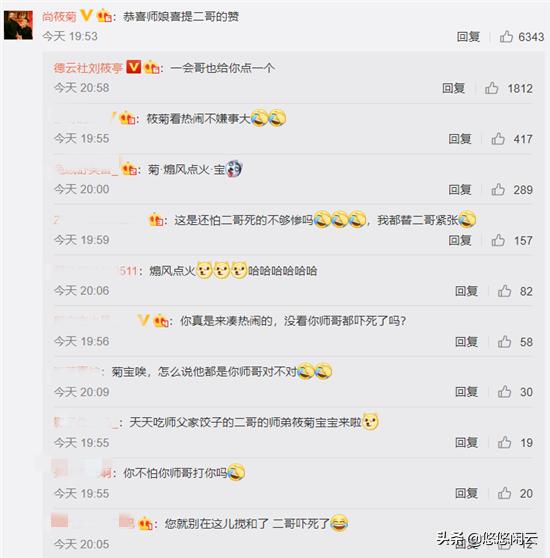This screenshot has width=550, height=558.
Task: Like the reply with 58 likes
Action: coord(504,342)
